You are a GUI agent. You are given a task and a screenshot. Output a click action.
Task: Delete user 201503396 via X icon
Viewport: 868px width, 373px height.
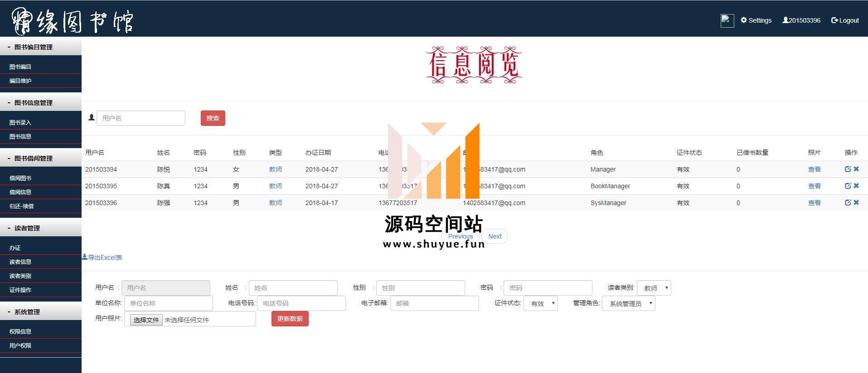click(856, 202)
